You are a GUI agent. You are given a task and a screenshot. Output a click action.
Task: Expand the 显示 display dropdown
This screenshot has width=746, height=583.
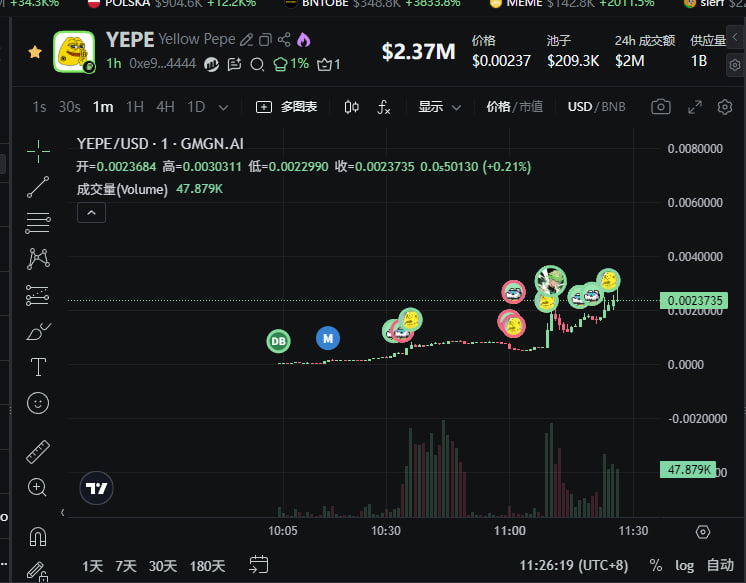tap(439, 107)
